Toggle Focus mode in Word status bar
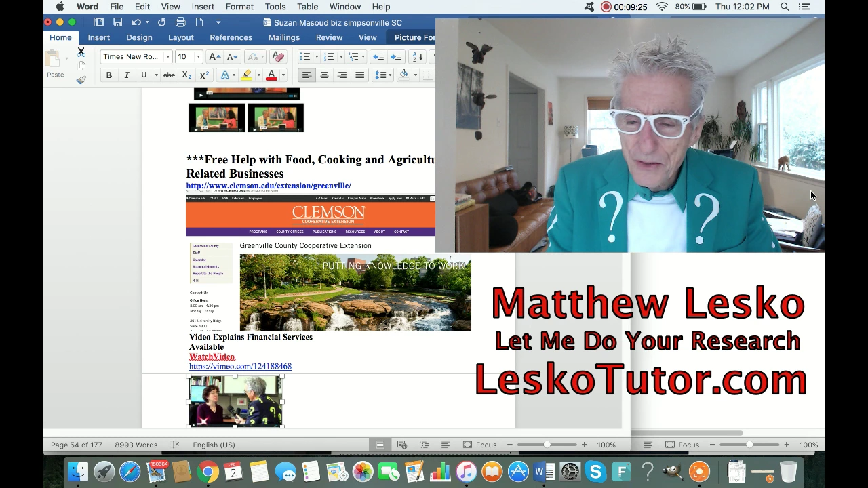 click(x=479, y=445)
